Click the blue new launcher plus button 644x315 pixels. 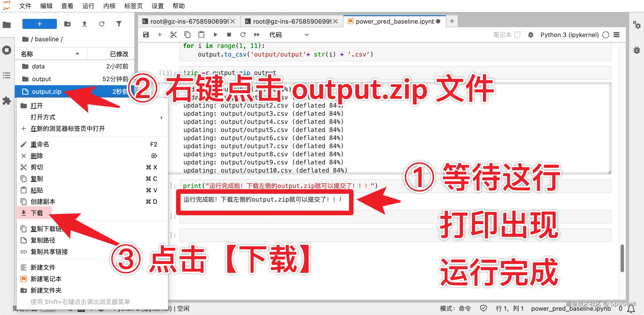click(39, 24)
